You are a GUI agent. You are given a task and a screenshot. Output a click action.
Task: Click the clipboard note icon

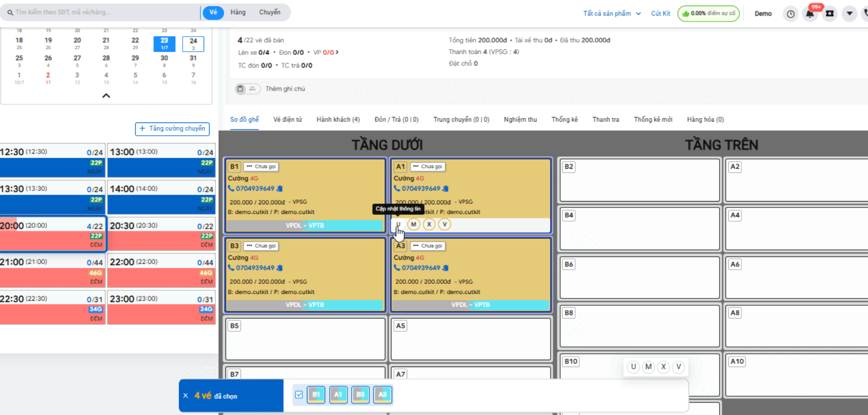tap(241, 89)
